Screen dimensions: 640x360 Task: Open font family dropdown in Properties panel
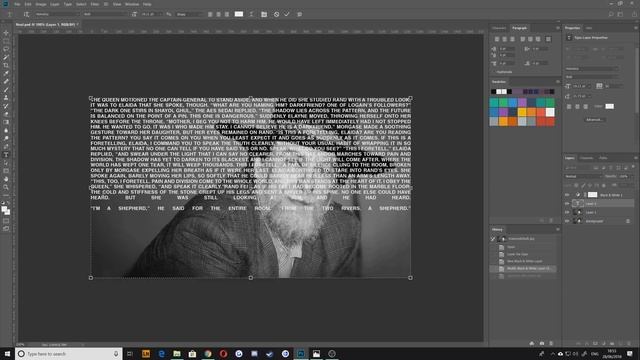point(592,69)
